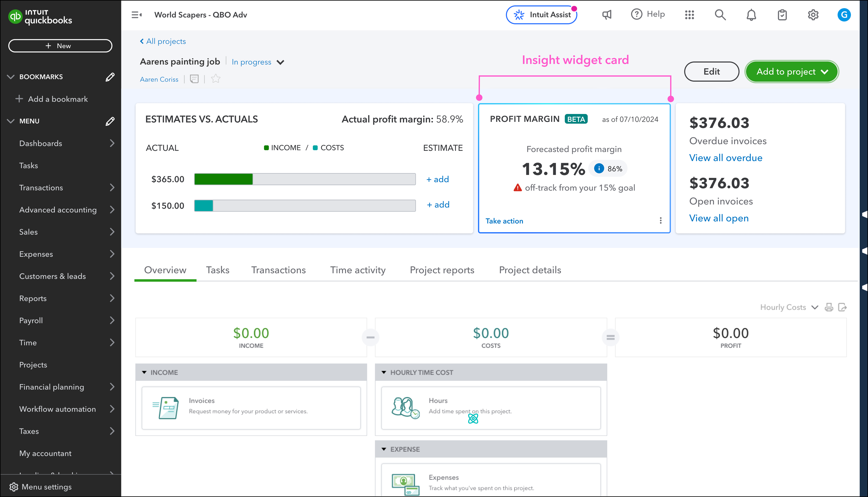
Task: Click the green income progress bar
Action: click(223, 179)
